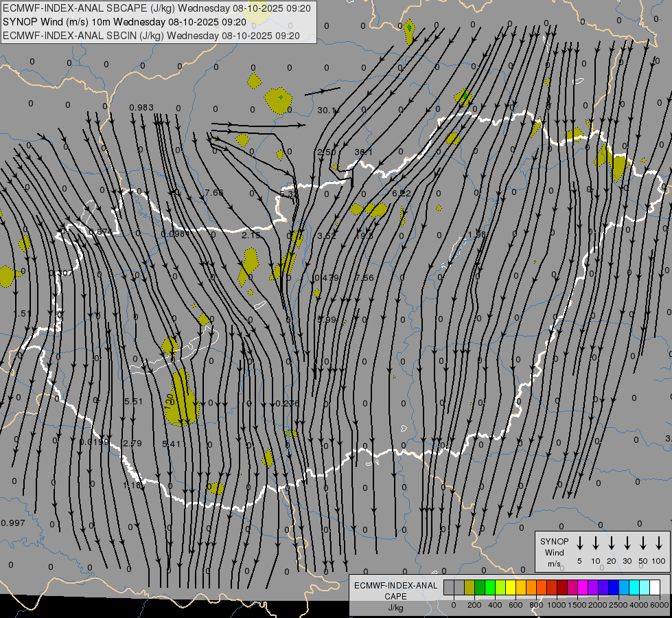Image resolution: width=672 pixels, height=618 pixels.
Task: Click the 2000 tick label on CAPE scale
Action: tap(598, 605)
